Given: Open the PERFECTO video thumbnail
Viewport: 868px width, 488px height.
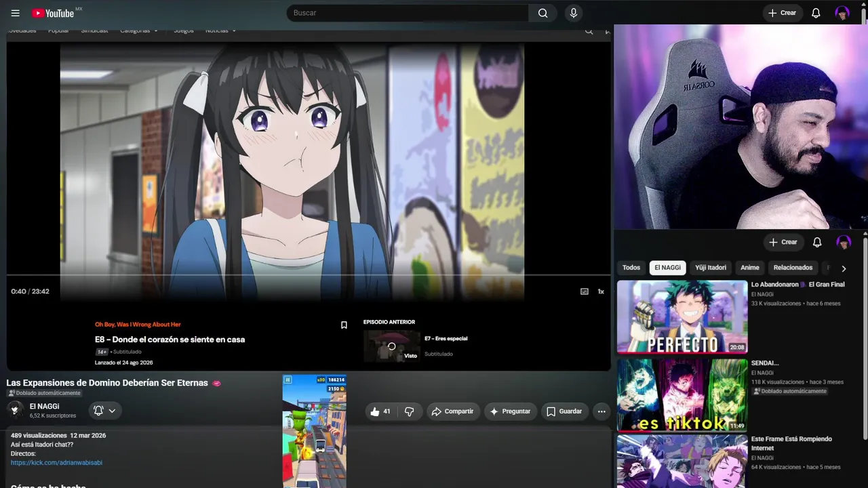Looking at the screenshot, I should click(682, 317).
